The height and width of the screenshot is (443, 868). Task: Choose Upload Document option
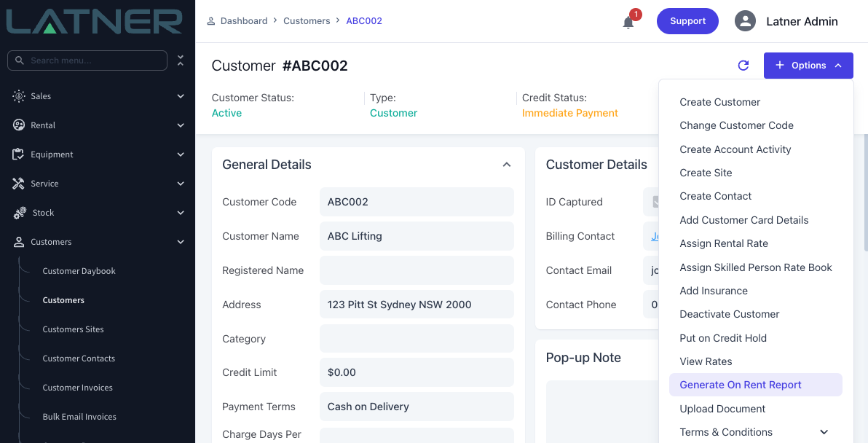click(x=722, y=409)
